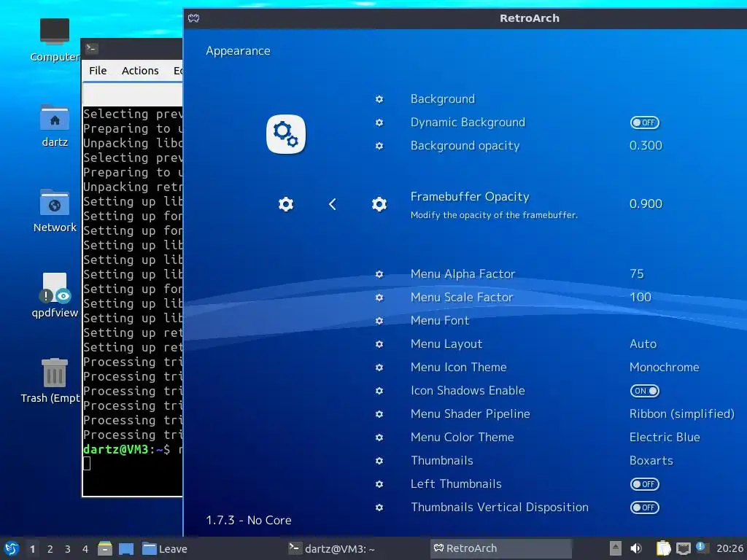Click the gear icon beside Framebuffer Opacity
Image resolution: width=747 pixels, height=560 pixels.
(x=379, y=204)
